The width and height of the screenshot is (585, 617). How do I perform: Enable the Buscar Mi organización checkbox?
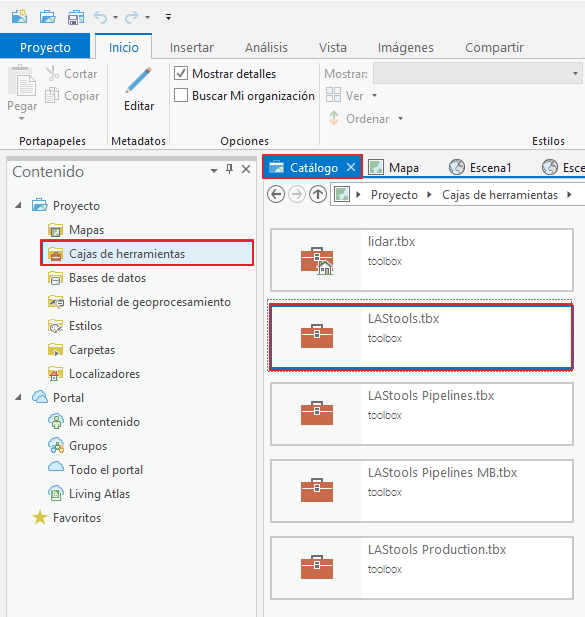[181, 95]
